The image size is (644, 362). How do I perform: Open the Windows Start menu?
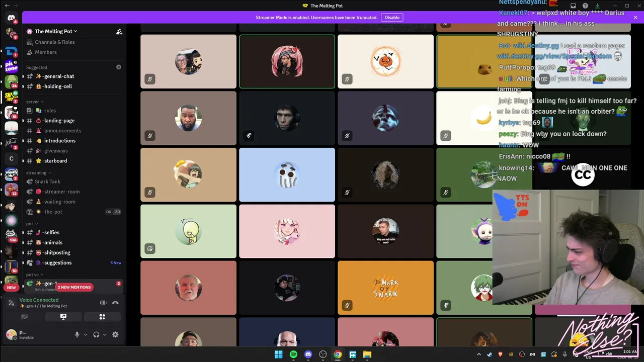(x=278, y=354)
